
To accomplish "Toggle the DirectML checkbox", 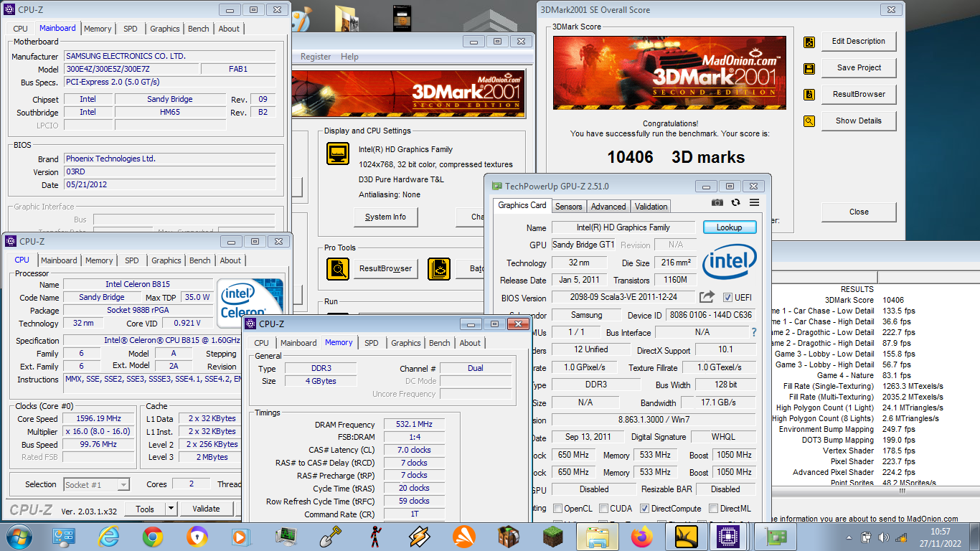I will pyautogui.click(x=713, y=508).
